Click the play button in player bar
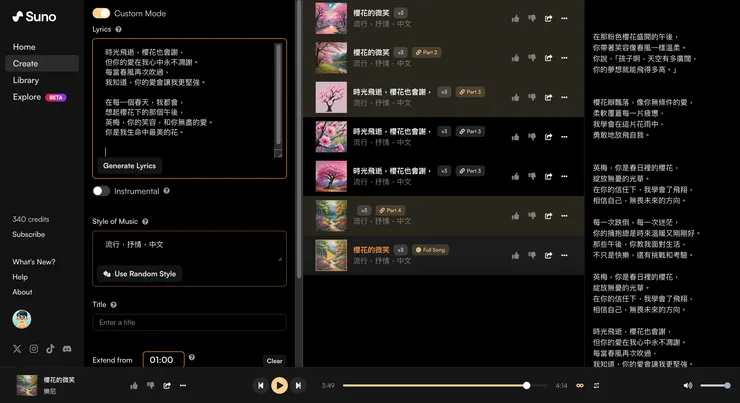Screen dimensions: 740x403 tap(279, 386)
